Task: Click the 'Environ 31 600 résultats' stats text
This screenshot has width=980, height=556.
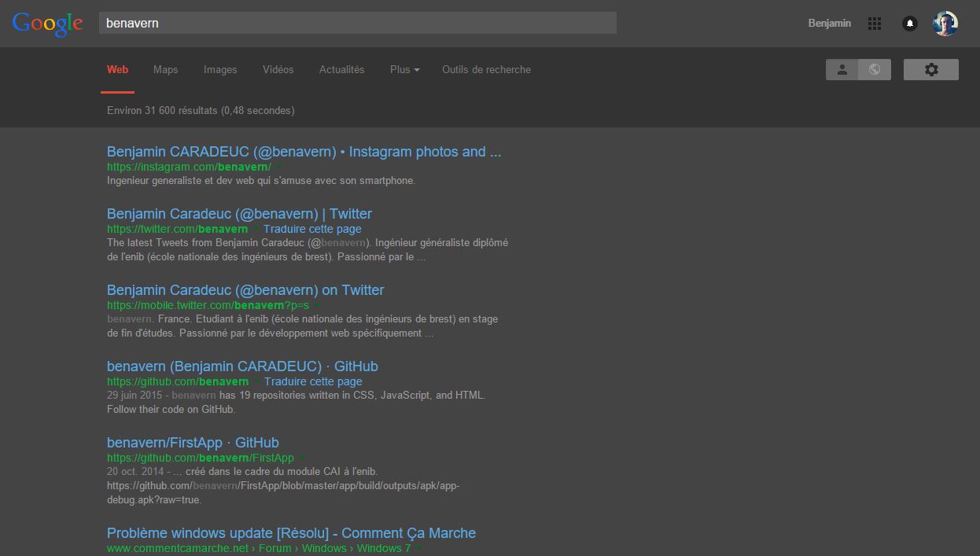Action: click(x=201, y=111)
